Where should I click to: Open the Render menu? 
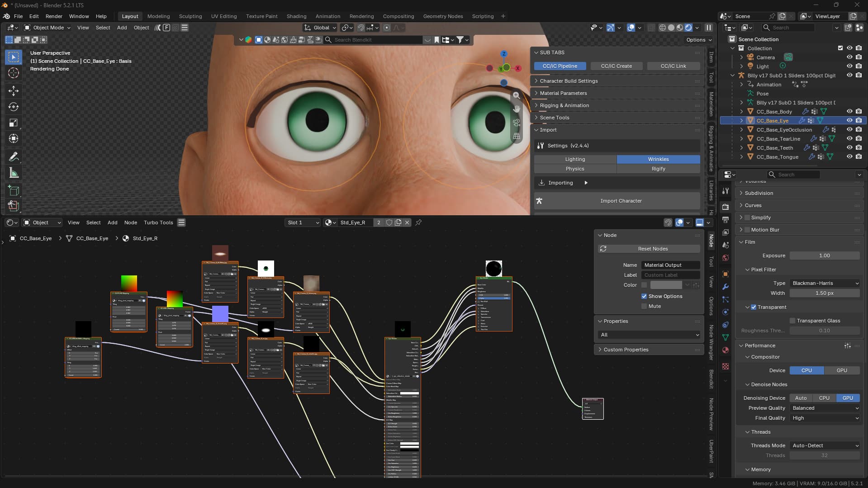pyautogui.click(x=54, y=16)
